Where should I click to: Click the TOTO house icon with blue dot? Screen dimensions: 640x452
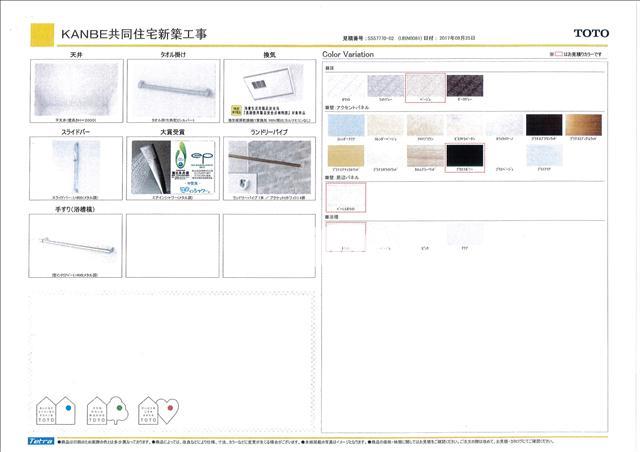tap(56, 410)
